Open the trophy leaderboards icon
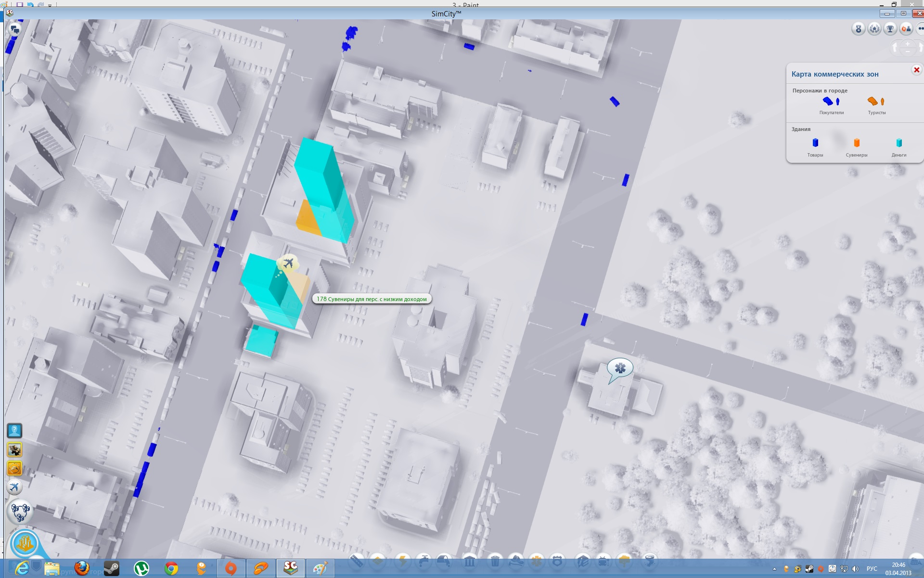 (890, 29)
